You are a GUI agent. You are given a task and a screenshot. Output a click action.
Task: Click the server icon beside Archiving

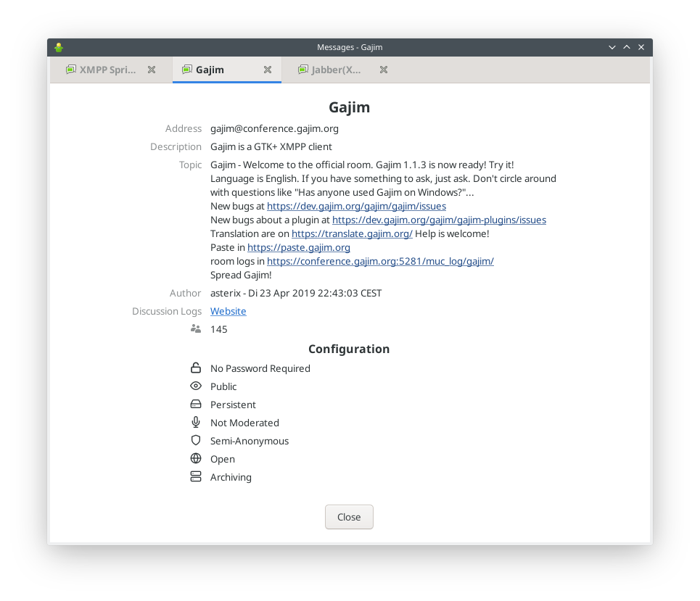[196, 476]
